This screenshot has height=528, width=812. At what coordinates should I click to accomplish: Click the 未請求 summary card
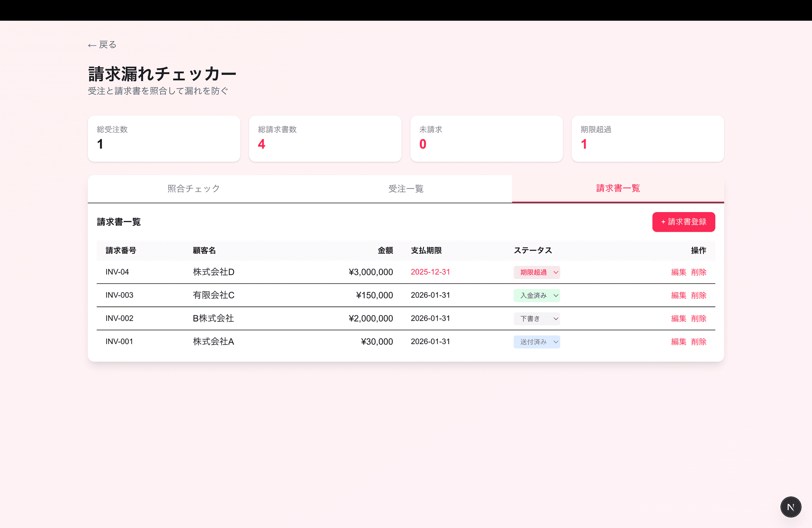[486, 138]
